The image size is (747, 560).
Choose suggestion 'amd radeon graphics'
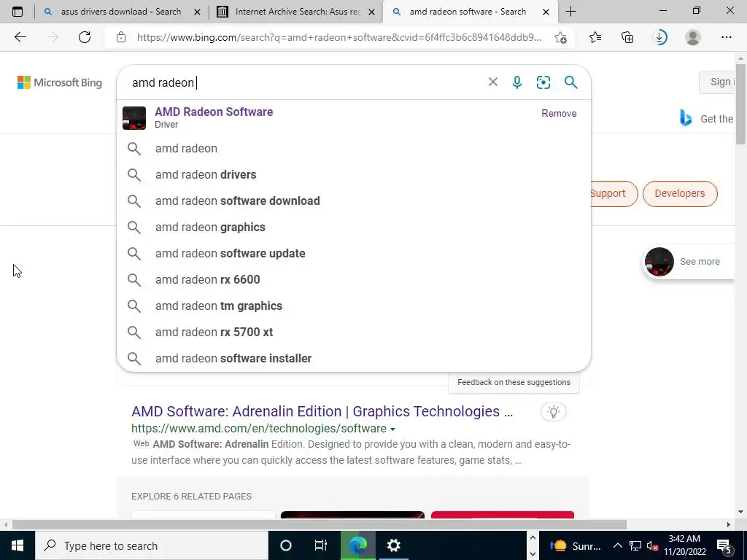[x=354, y=227]
